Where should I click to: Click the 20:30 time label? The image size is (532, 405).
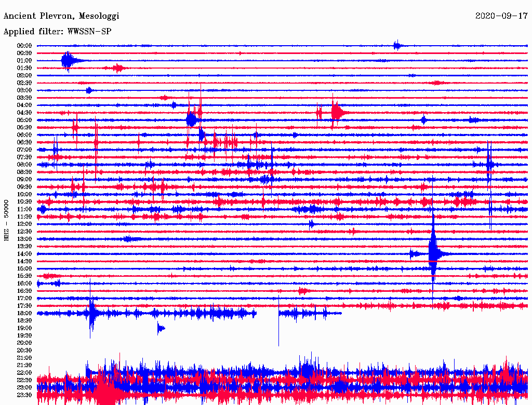pos(24,350)
